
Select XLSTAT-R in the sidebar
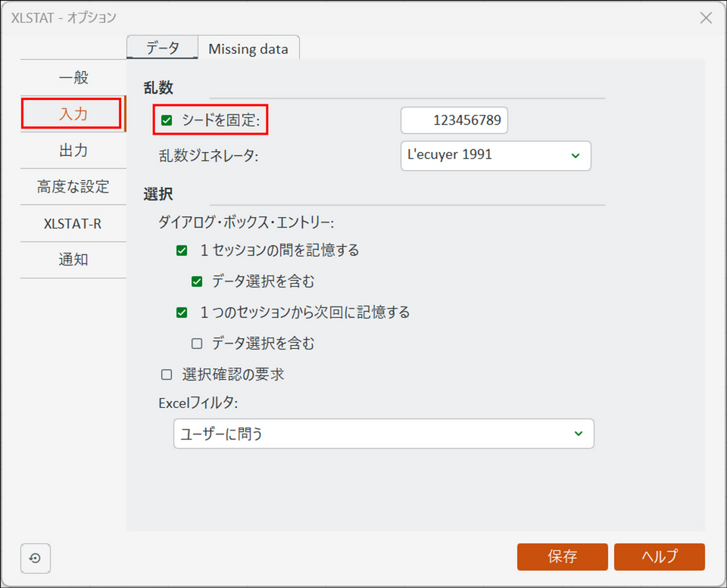coord(73,223)
